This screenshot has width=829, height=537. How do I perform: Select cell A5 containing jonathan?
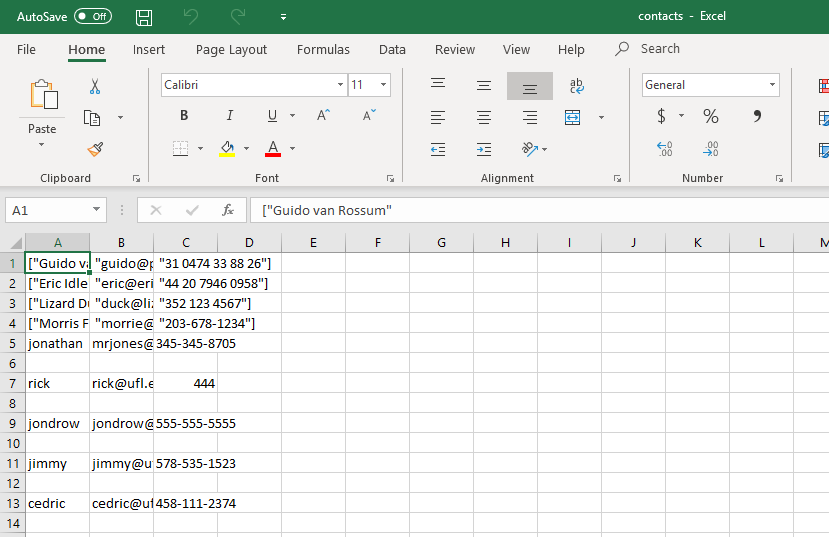(58, 344)
